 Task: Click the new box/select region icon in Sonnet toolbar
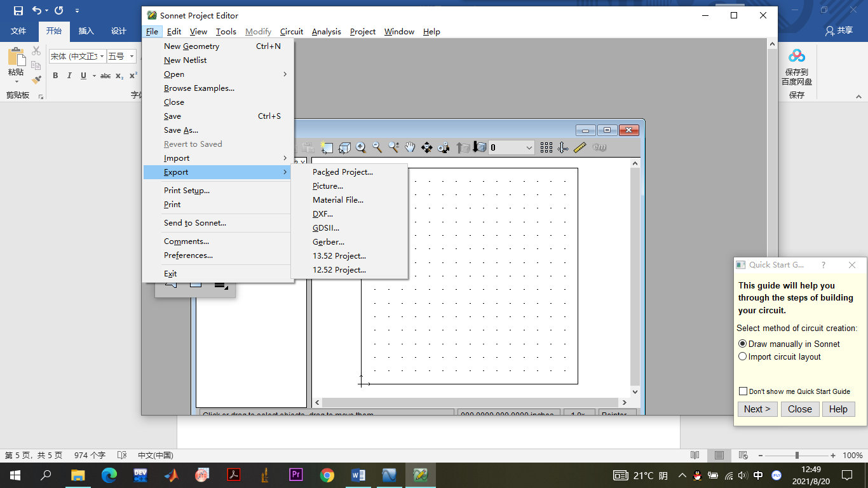click(327, 147)
